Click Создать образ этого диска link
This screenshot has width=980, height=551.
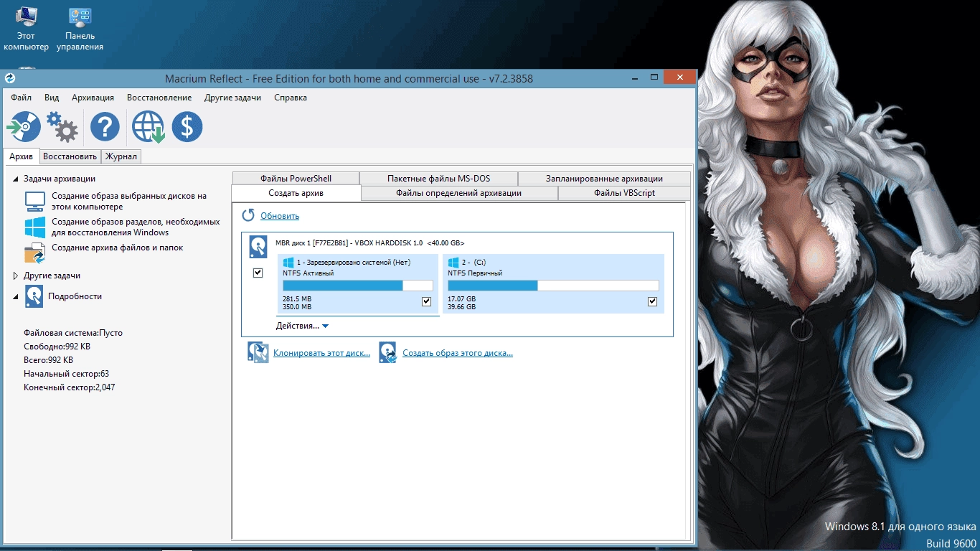458,353
